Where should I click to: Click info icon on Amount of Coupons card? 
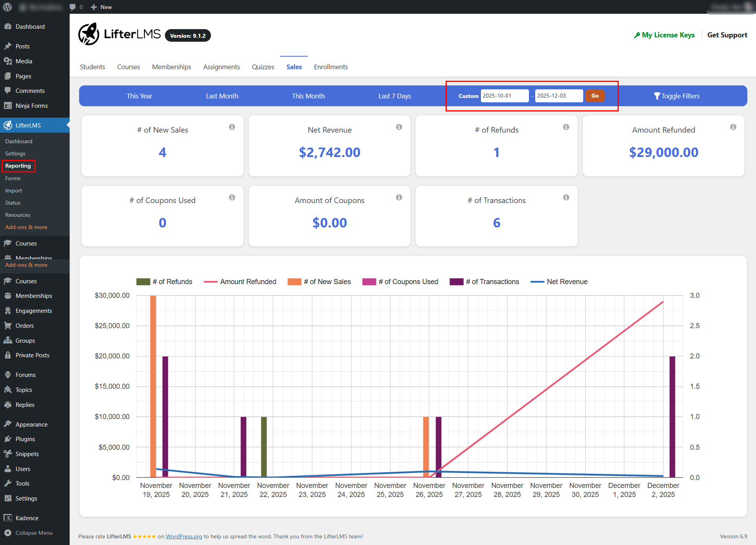399,197
